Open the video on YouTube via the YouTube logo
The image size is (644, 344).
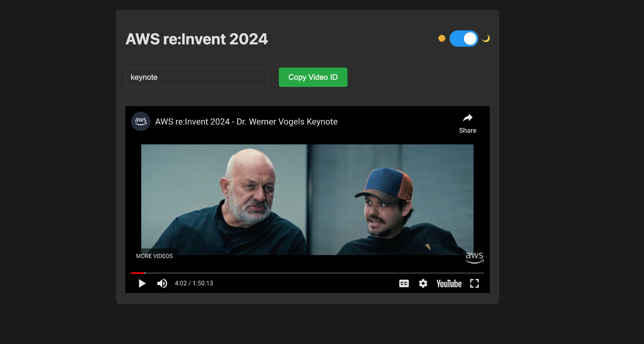(x=449, y=284)
